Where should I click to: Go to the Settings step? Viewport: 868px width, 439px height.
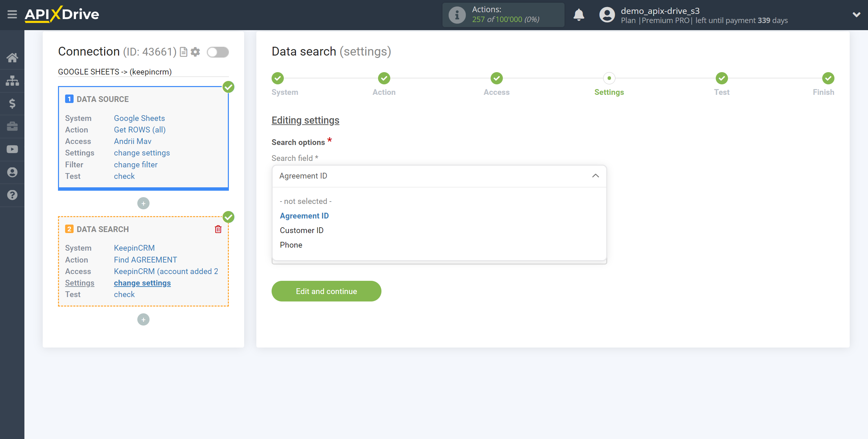pyautogui.click(x=609, y=78)
